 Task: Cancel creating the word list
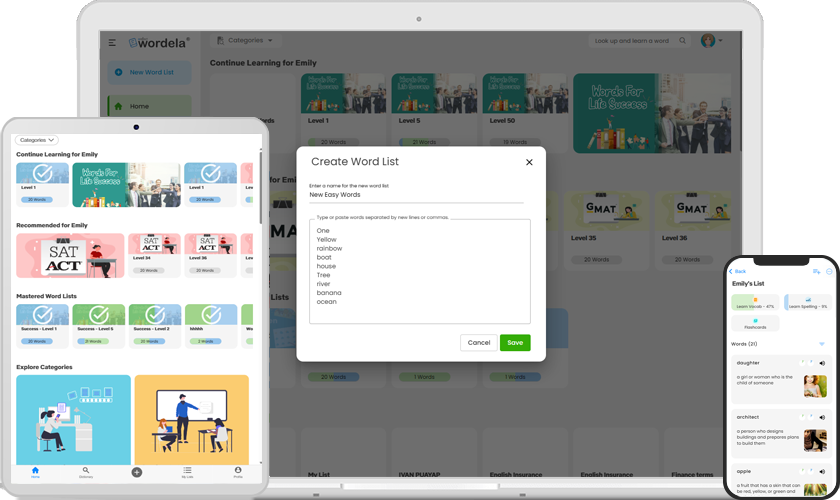(x=478, y=342)
